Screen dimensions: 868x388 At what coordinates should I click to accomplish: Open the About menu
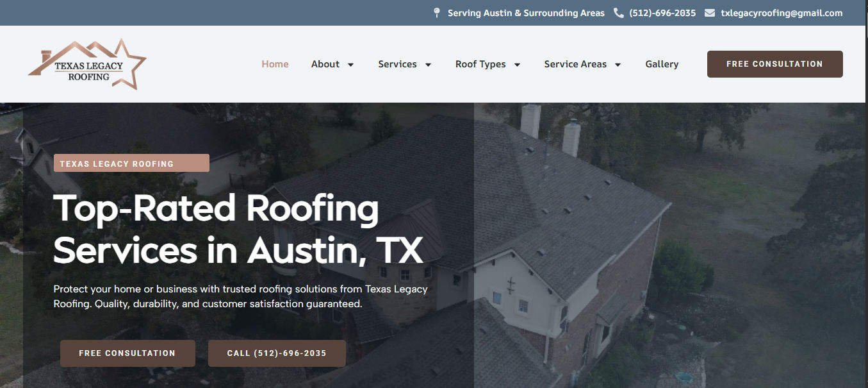click(325, 64)
